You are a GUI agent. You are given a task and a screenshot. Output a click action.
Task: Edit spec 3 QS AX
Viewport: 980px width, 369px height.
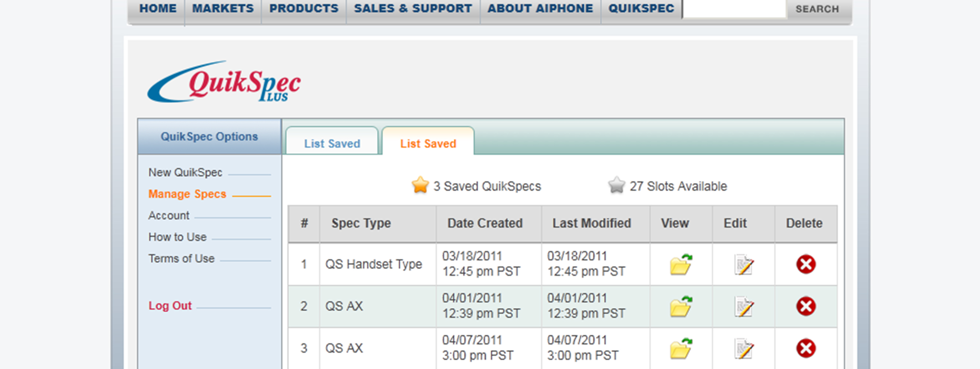pos(744,348)
